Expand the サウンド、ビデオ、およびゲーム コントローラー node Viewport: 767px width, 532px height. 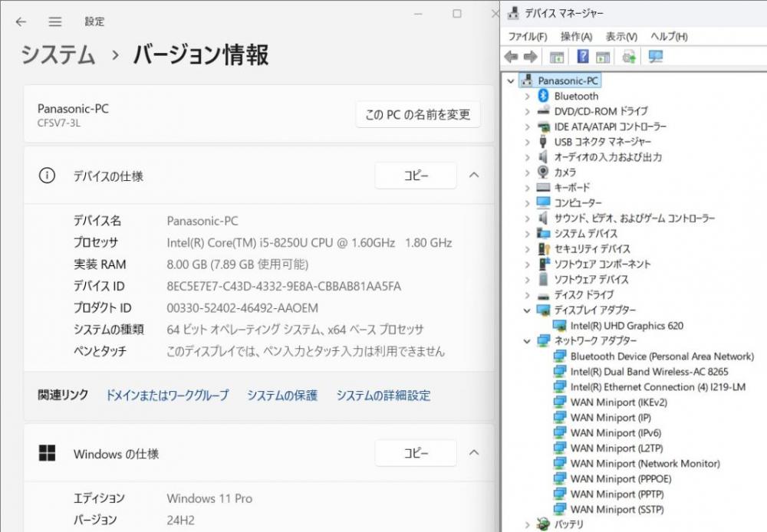[527, 218]
